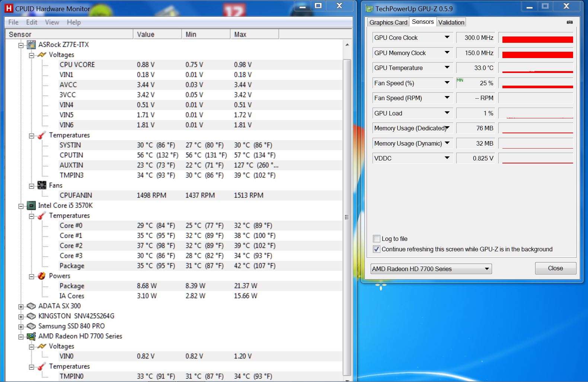Collapse the Voltages node under ASRock Z77E-ITX
Image resolution: width=588 pixels, height=382 pixels.
32,55
